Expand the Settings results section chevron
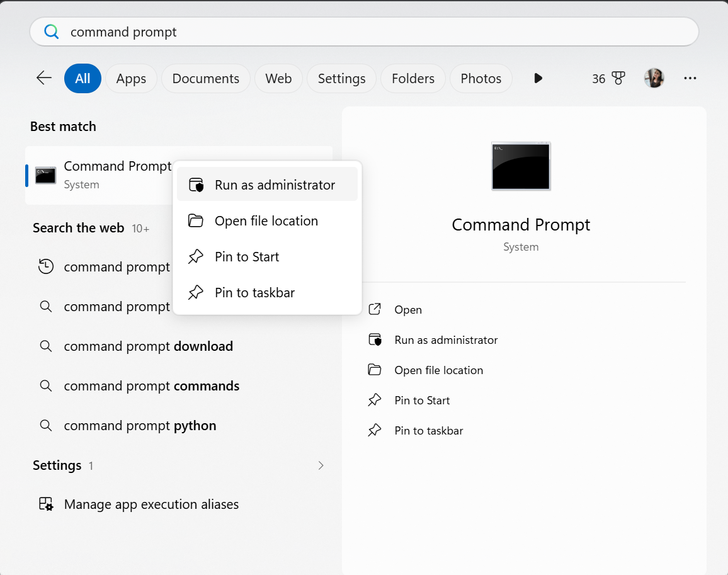 click(321, 465)
